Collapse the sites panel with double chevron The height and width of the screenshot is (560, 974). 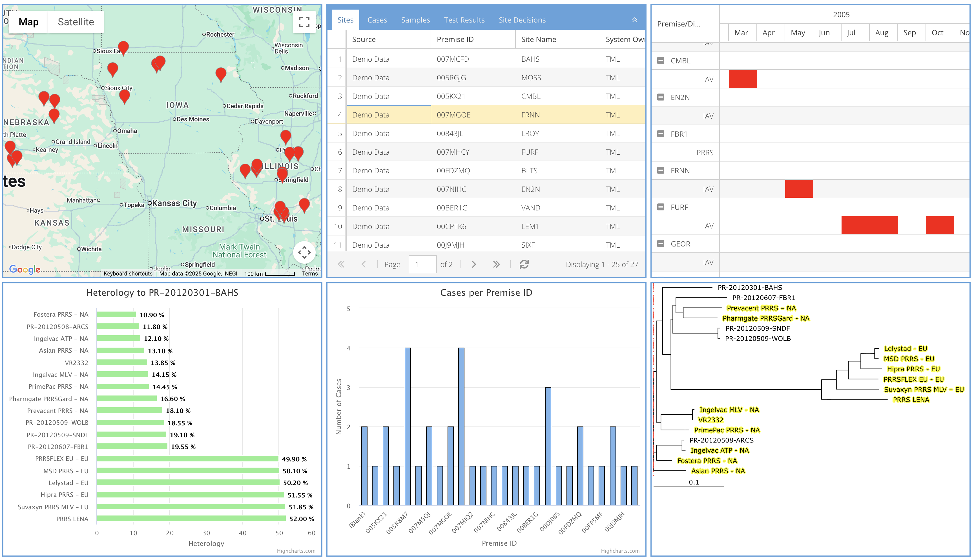[634, 20]
